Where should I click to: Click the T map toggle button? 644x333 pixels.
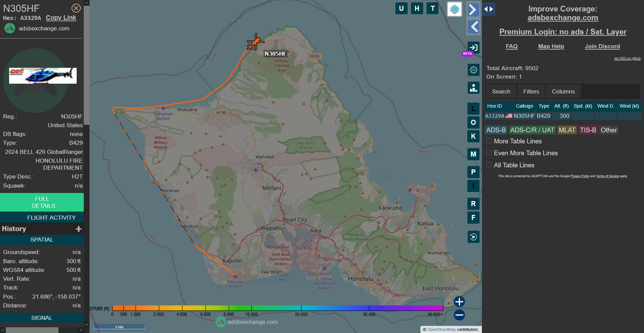tap(433, 8)
